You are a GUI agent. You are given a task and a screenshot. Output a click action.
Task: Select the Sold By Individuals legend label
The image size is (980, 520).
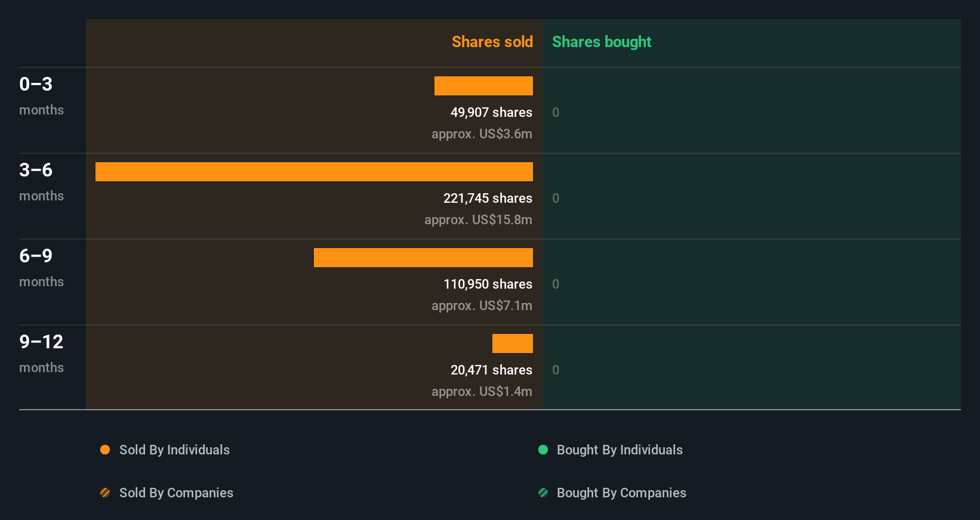coord(174,450)
